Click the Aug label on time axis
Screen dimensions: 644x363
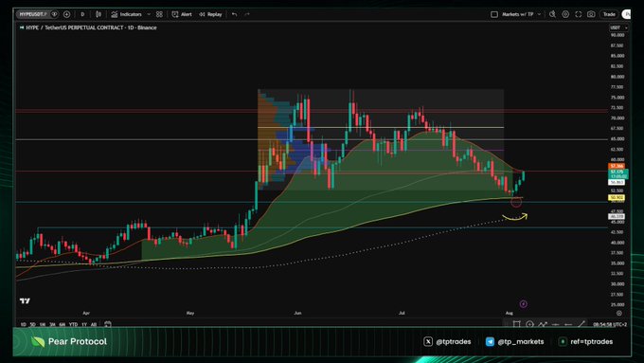pyautogui.click(x=510, y=313)
